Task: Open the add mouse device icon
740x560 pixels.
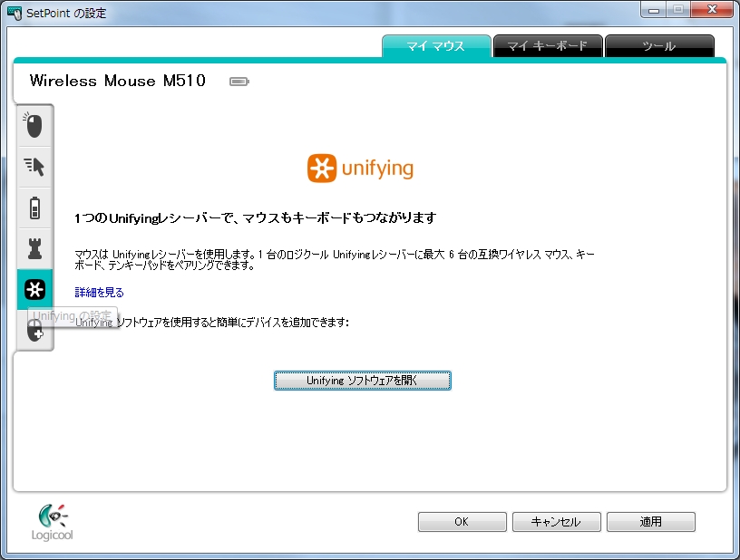Action: pyautogui.click(x=34, y=331)
